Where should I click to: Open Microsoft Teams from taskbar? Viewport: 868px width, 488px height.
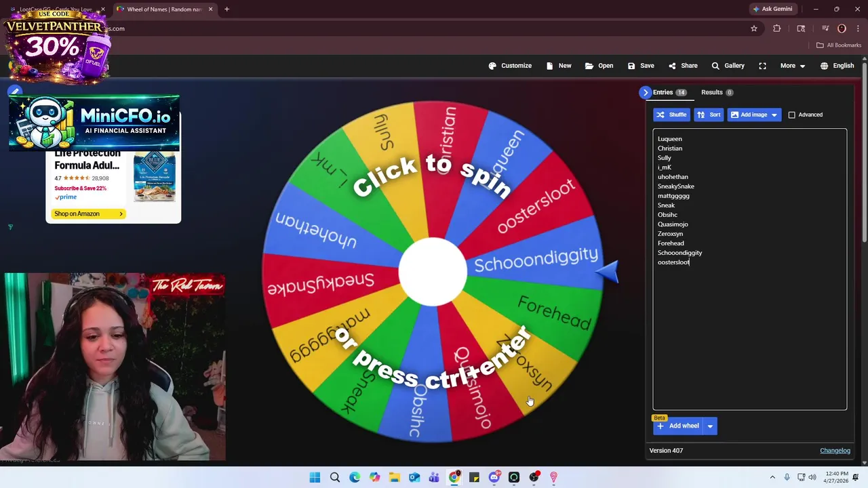[434, 477]
